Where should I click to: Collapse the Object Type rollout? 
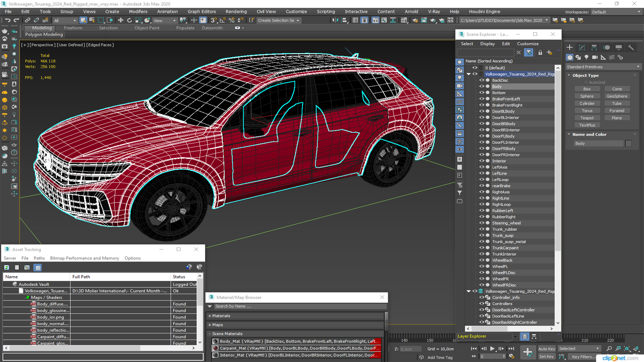569,75
